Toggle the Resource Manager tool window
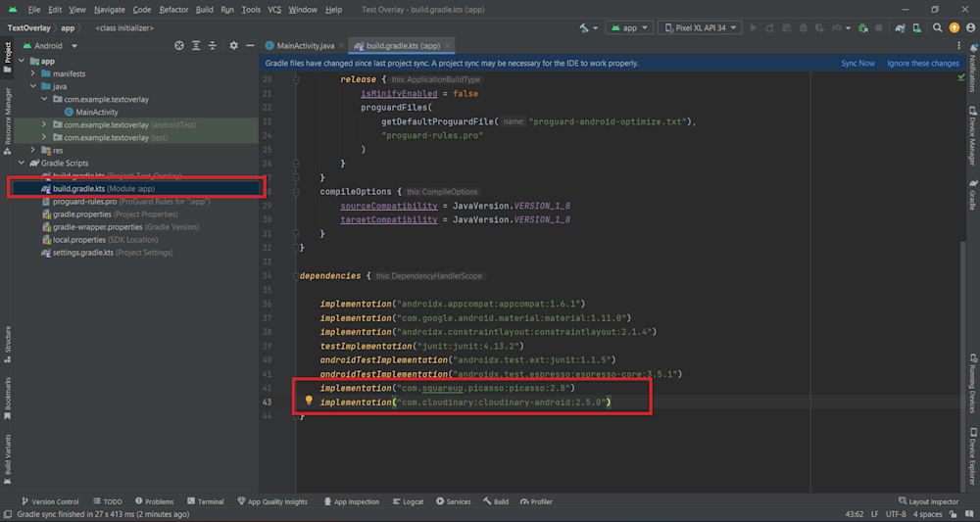 tap(7, 120)
